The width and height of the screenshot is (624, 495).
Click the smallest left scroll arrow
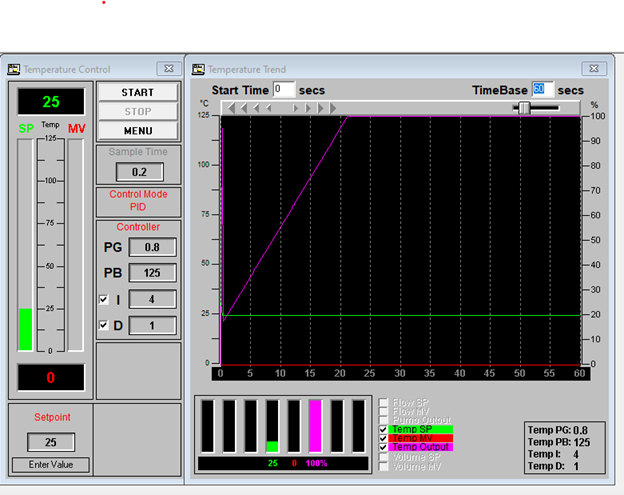pos(269,108)
